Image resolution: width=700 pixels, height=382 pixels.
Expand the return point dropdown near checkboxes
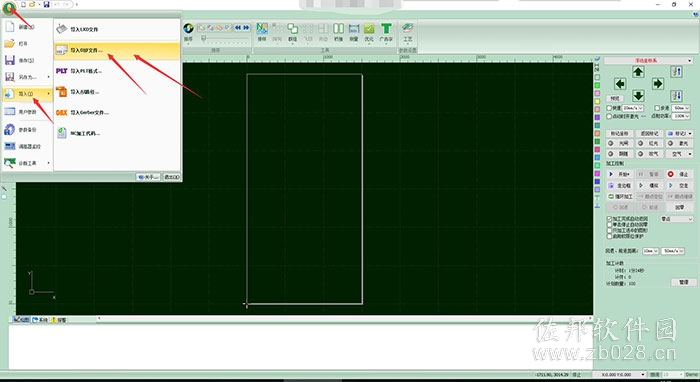click(x=676, y=219)
